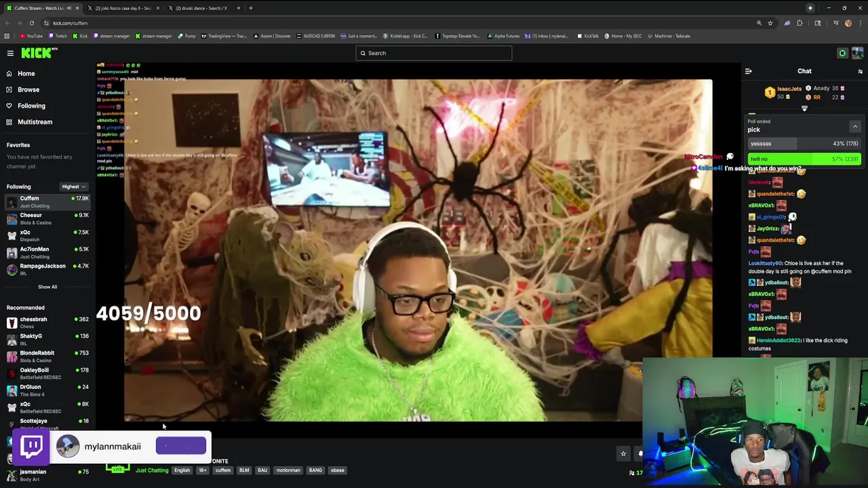Click the el_gringo01 username in chat
The image size is (868, 488).
coord(770,217)
